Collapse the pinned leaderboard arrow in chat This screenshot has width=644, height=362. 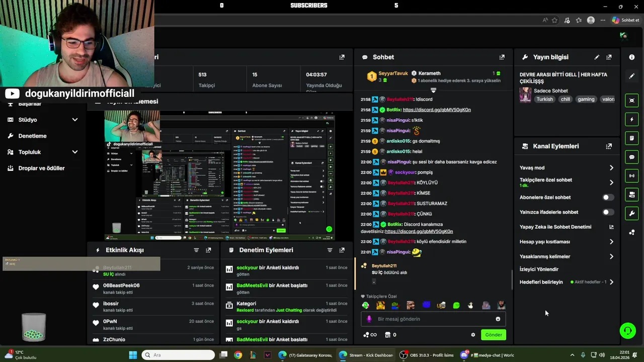point(433,90)
